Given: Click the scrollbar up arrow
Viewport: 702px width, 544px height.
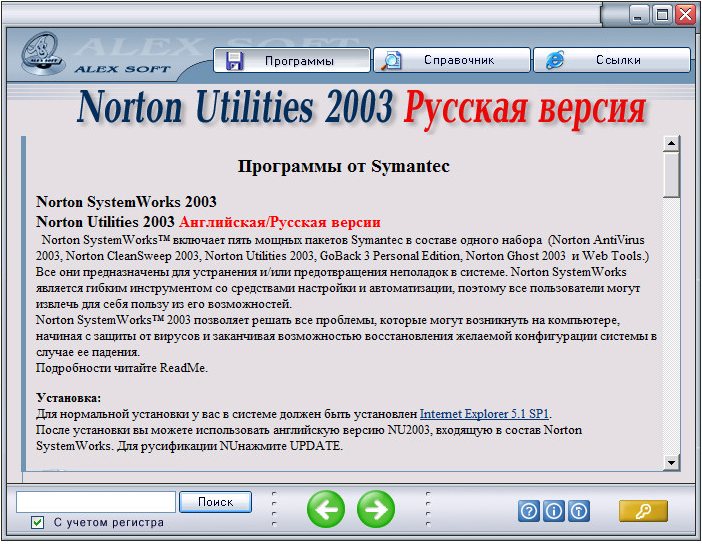Looking at the screenshot, I should click(671, 144).
